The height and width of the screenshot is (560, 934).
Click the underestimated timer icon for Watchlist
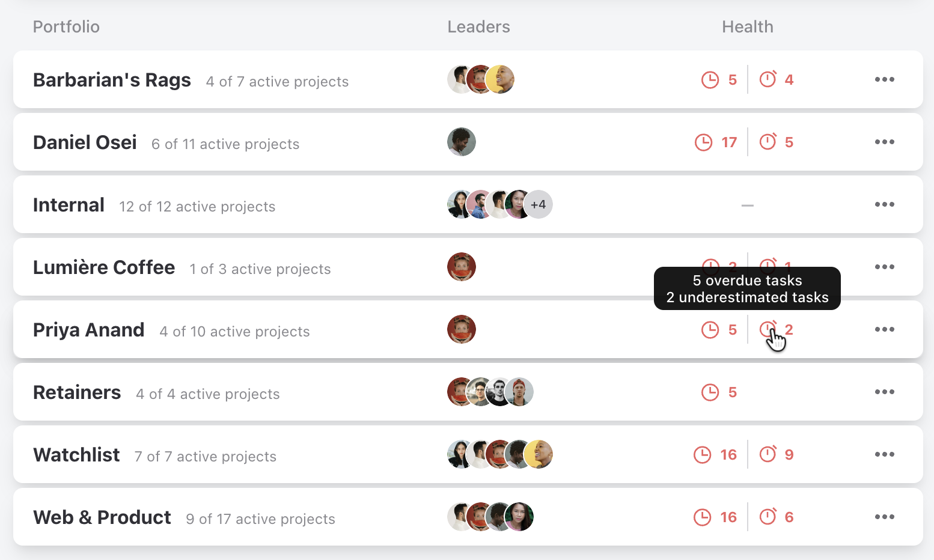click(x=768, y=454)
